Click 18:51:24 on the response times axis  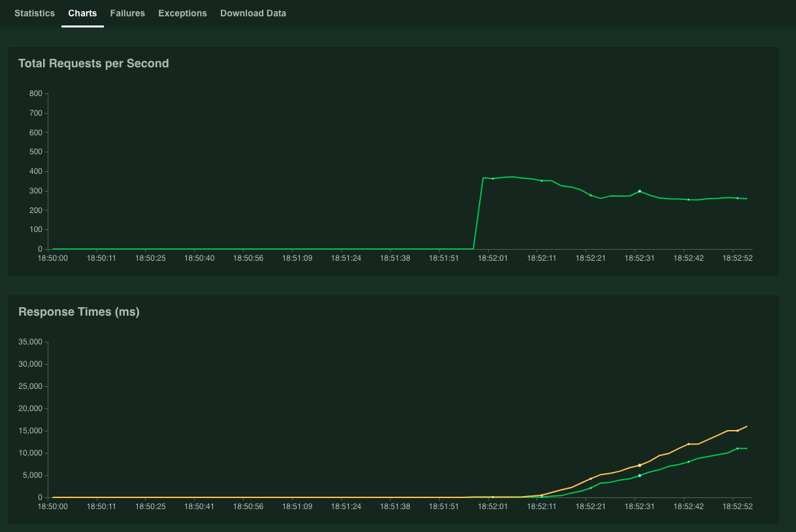(346, 507)
